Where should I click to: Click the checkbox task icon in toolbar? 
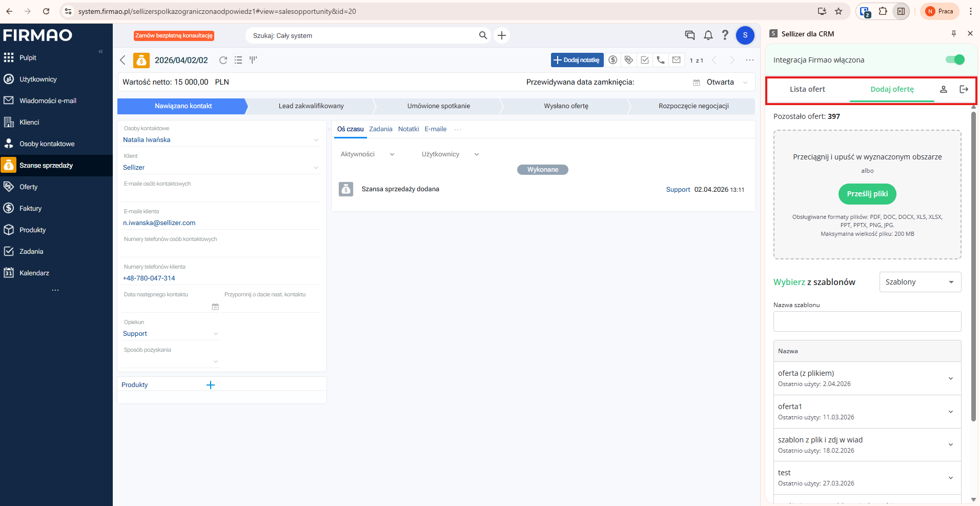point(645,60)
